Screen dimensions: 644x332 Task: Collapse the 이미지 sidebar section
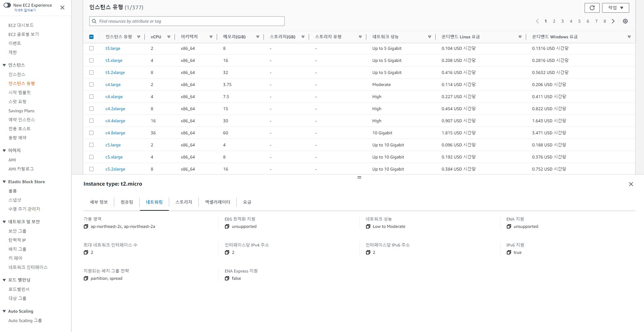click(4, 151)
